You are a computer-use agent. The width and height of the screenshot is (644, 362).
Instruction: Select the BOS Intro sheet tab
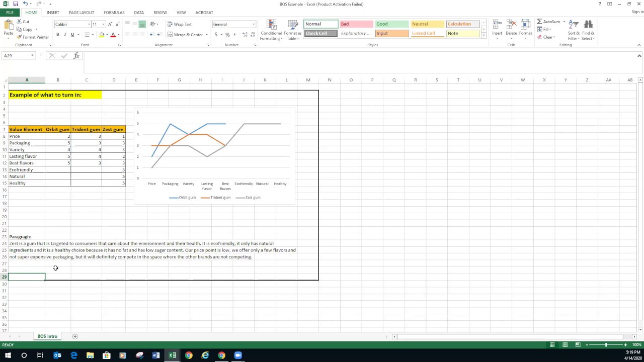[47, 336]
